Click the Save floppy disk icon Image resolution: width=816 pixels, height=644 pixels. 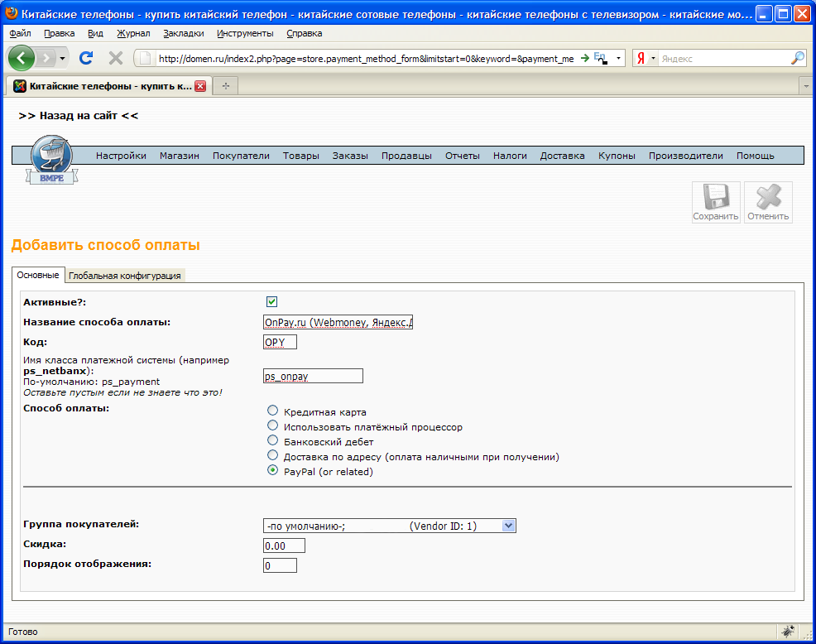(715, 202)
